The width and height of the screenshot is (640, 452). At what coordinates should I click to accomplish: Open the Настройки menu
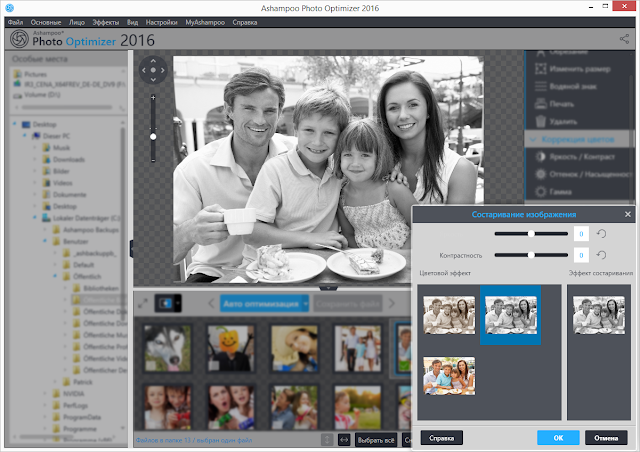(162, 22)
